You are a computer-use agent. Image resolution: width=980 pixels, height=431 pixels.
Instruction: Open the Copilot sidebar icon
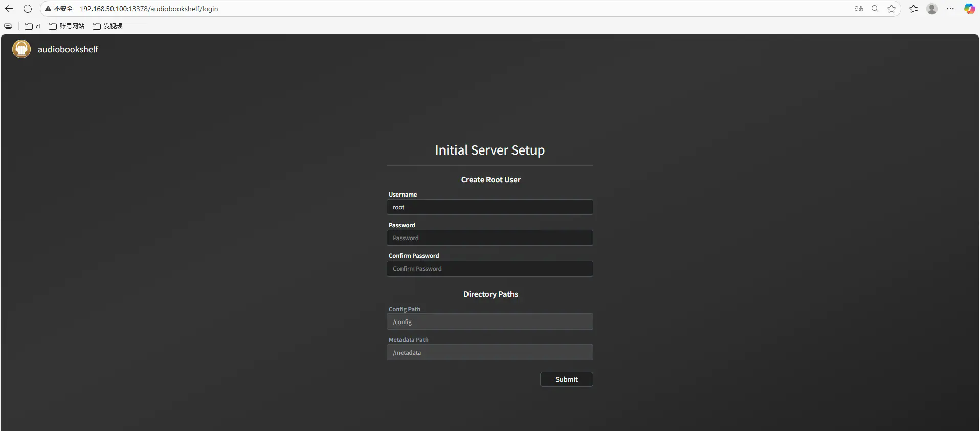(969, 9)
